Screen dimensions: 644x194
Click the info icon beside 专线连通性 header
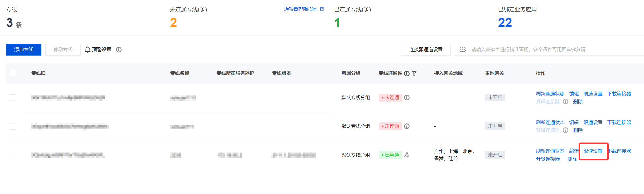point(407,73)
